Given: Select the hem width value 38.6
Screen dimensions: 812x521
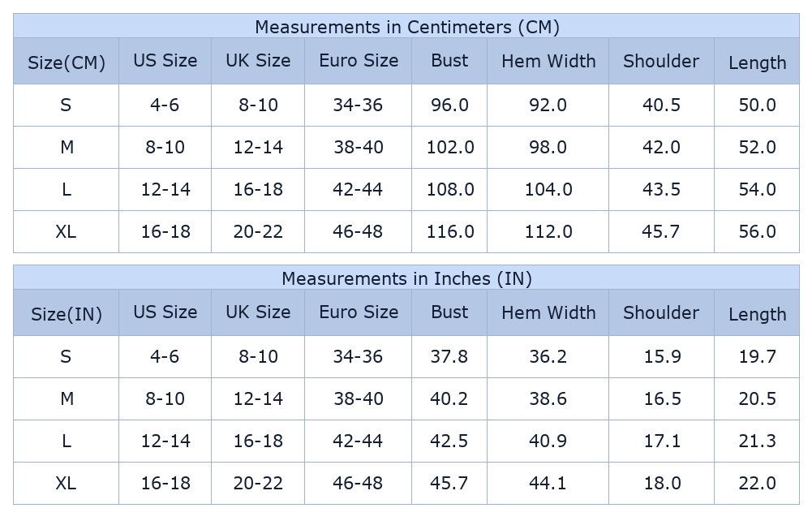Looking at the screenshot, I should [x=548, y=399].
